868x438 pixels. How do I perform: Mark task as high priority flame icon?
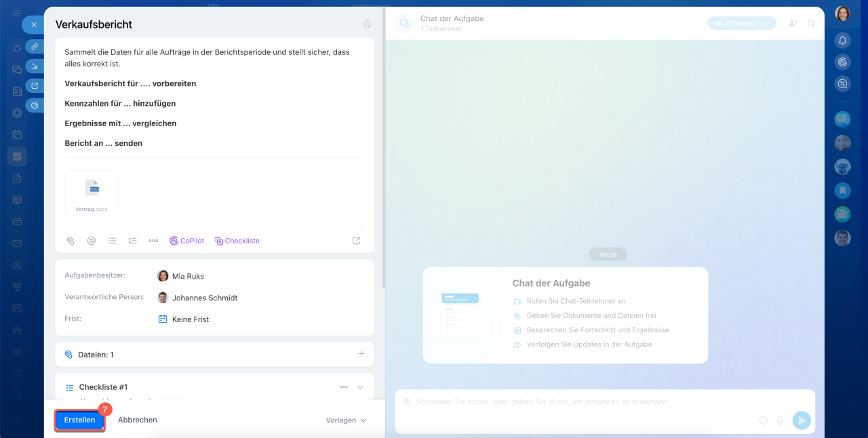click(x=367, y=24)
